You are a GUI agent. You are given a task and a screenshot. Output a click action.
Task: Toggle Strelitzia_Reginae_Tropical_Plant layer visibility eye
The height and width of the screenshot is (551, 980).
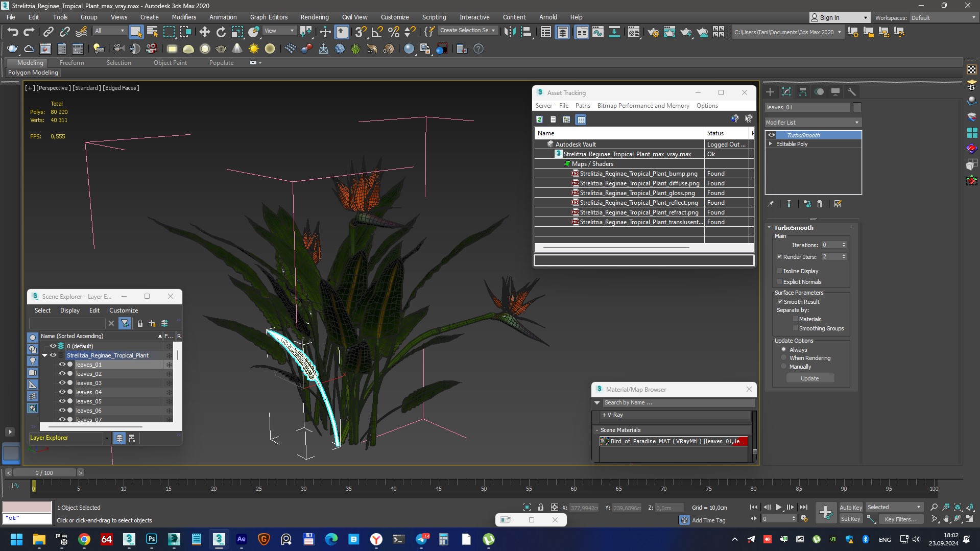[53, 355]
